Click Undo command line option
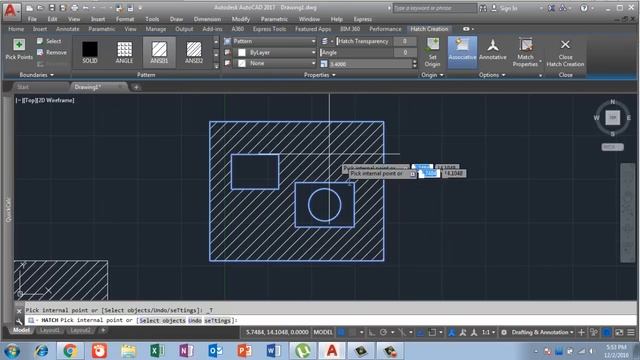This screenshot has width=640, height=360. click(195, 320)
